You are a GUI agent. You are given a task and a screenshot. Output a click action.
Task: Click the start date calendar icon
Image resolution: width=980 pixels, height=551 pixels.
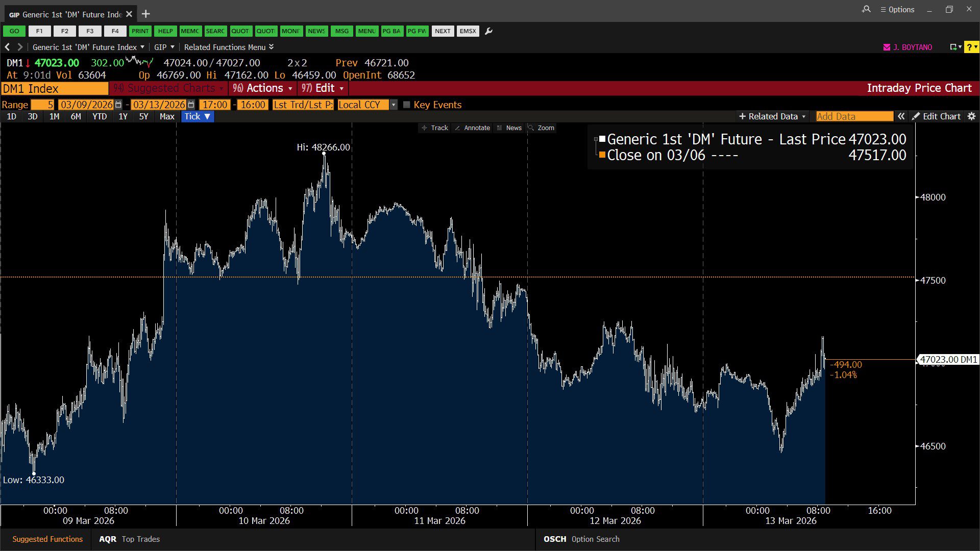click(118, 105)
